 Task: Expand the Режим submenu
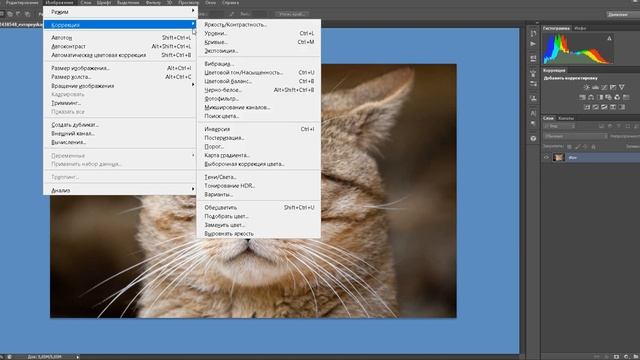(x=120, y=12)
